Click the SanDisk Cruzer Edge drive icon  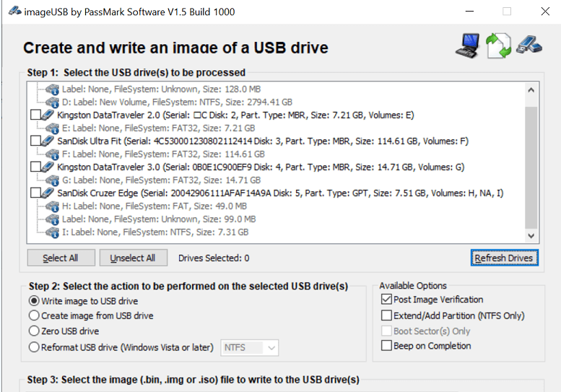(48, 193)
